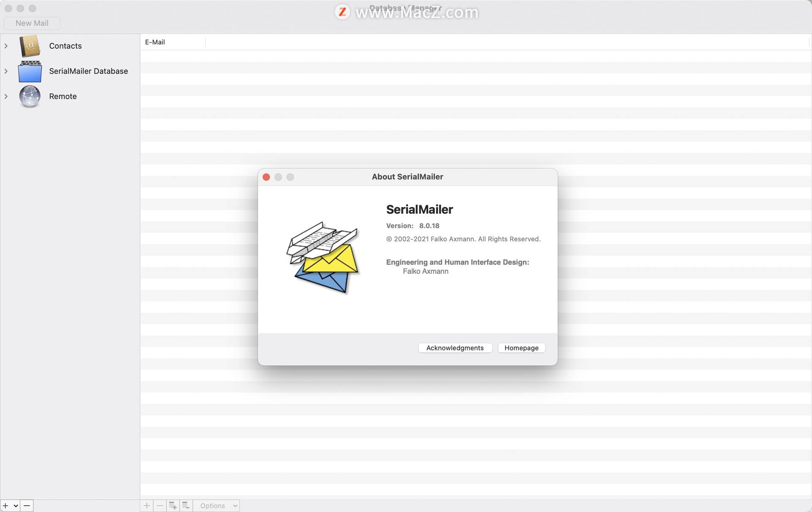Image resolution: width=812 pixels, height=512 pixels.
Task: Sort by the E-Mail column header
Action: pyautogui.click(x=173, y=42)
